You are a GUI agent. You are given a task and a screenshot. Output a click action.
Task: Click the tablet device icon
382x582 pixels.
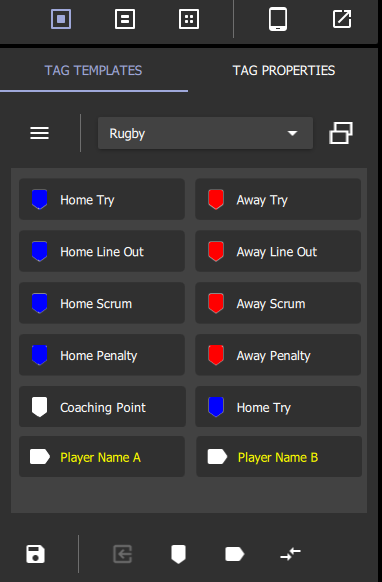278,19
